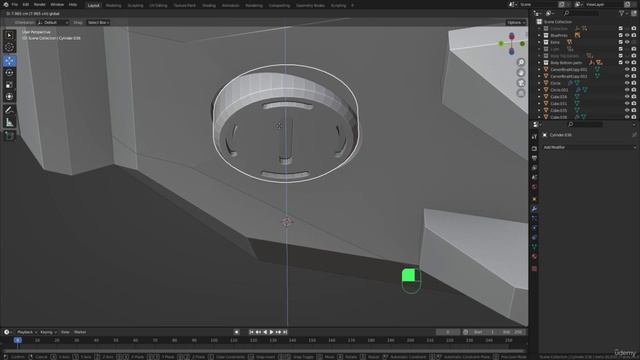Hide the Extra collection in viewport
Viewport: 640px width, 360px height.
tap(627, 42)
